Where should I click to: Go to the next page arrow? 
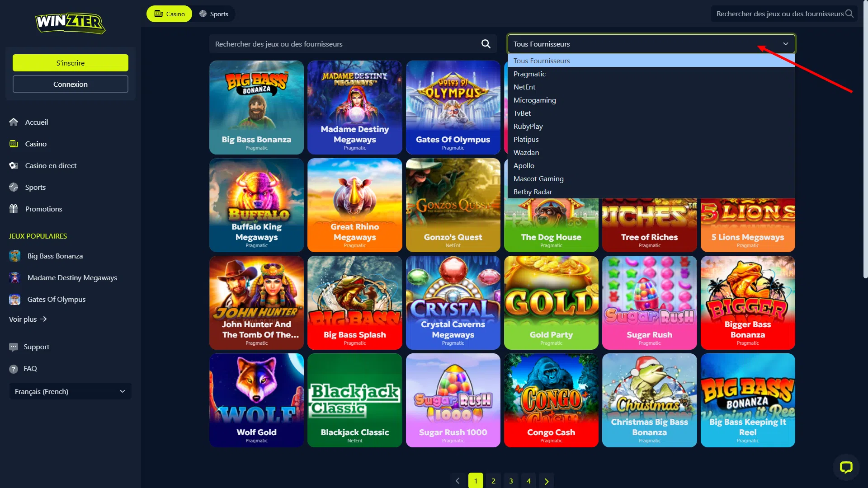546,481
